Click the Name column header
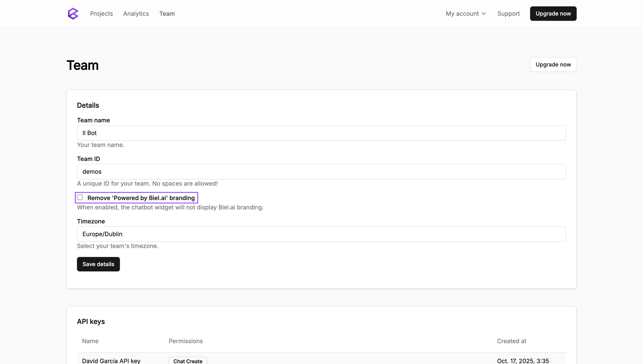Screen dimensions: 643x364 click(90, 341)
